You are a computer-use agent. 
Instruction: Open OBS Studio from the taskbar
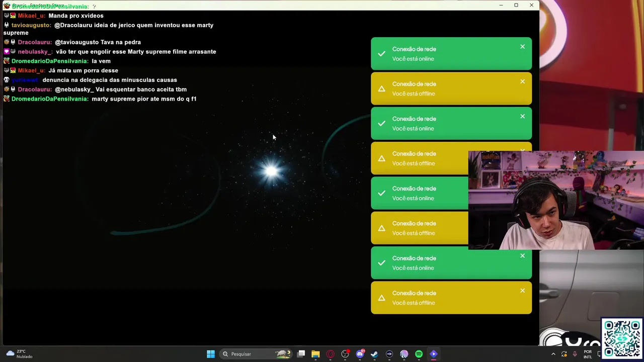(x=345, y=354)
